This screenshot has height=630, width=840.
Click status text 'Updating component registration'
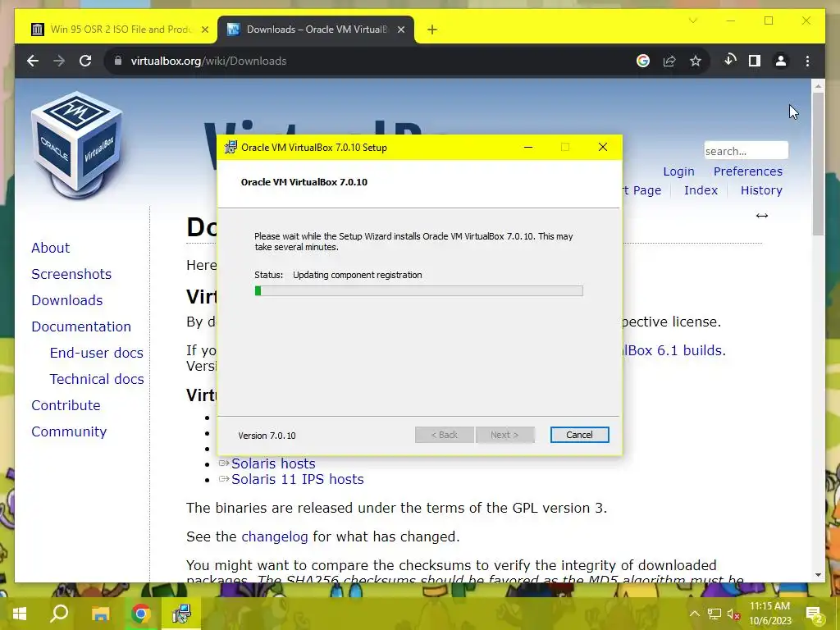click(358, 275)
